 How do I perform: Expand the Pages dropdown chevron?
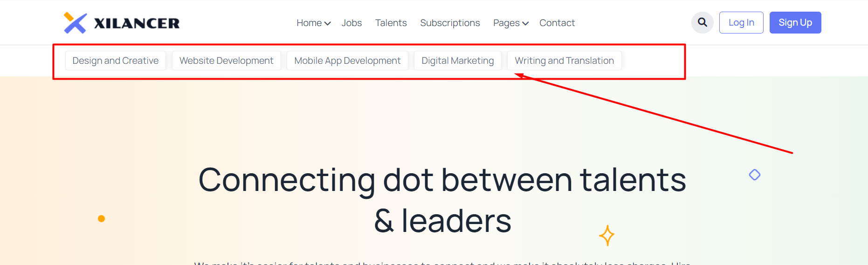click(525, 23)
